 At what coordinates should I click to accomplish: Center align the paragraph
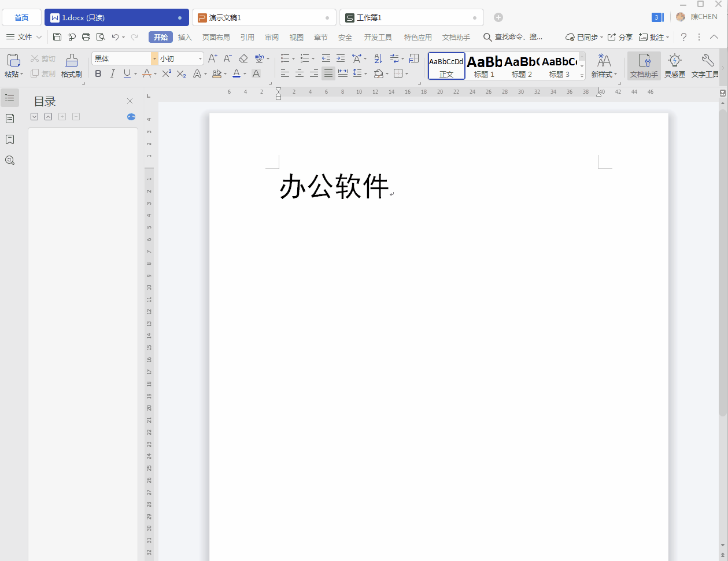[300, 73]
